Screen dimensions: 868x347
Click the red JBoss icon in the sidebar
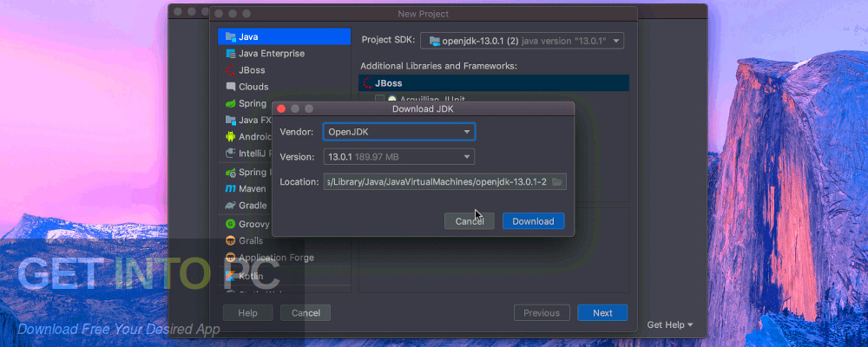(x=230, y=70)
